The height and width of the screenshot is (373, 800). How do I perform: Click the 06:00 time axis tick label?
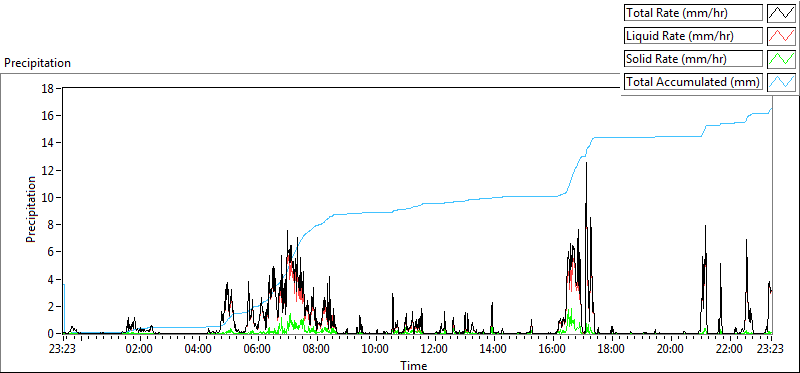258,349
